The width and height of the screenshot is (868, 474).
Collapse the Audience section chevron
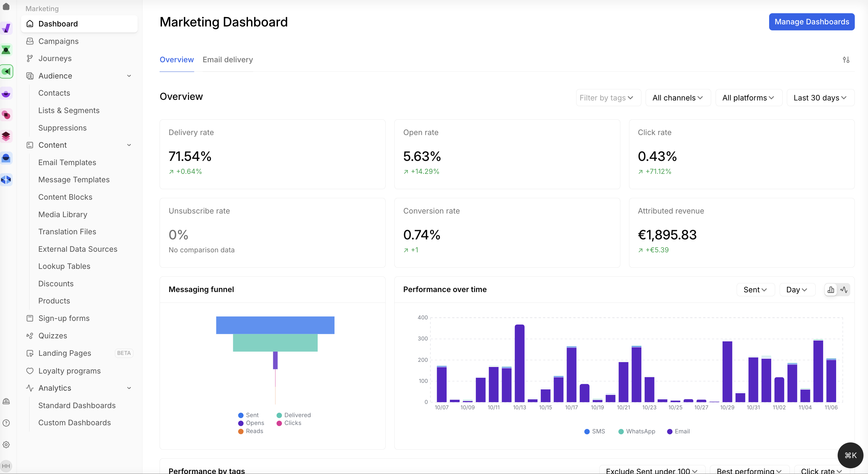tap(129, 76)
